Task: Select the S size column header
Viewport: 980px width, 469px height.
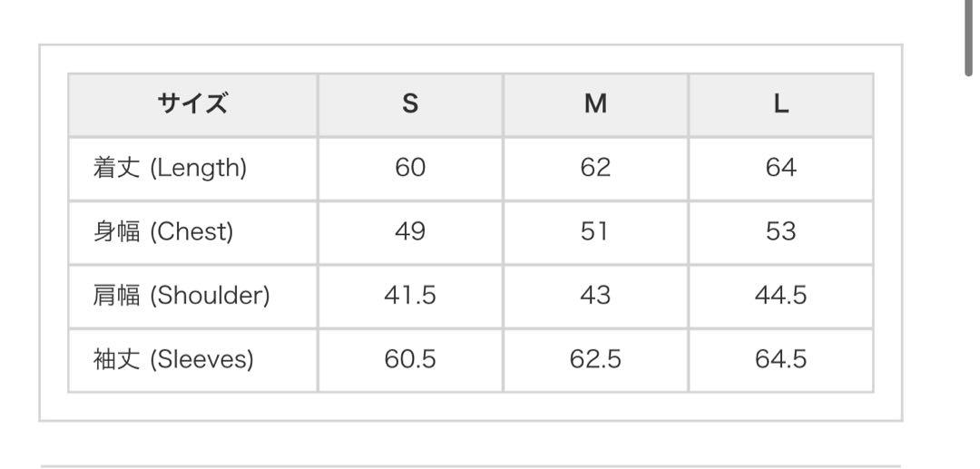Action: [410, 104]
